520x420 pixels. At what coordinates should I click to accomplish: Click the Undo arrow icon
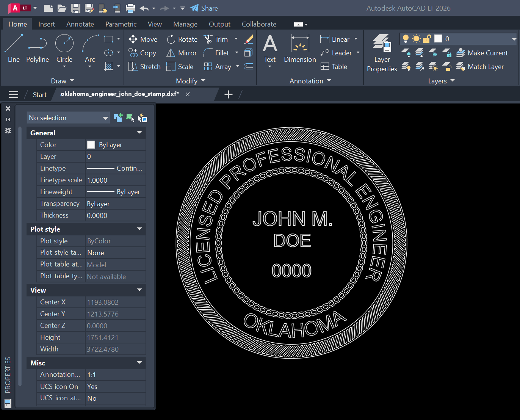click(144, 8)
